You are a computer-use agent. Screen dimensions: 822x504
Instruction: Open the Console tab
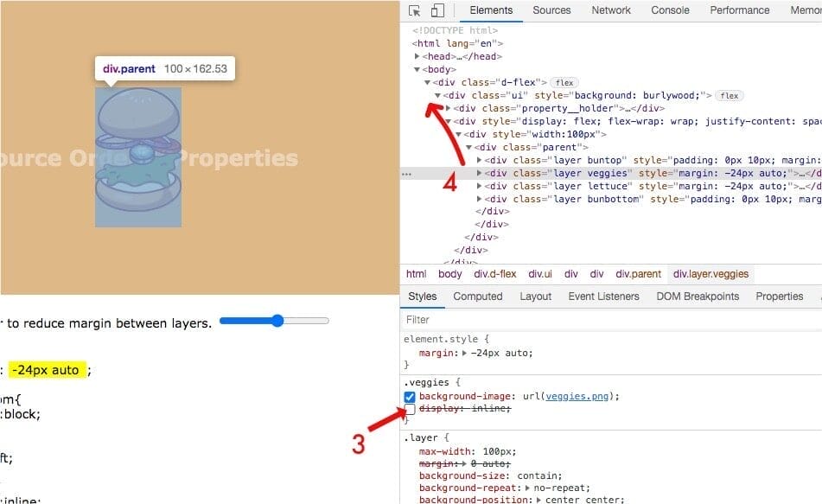point(670,10)
